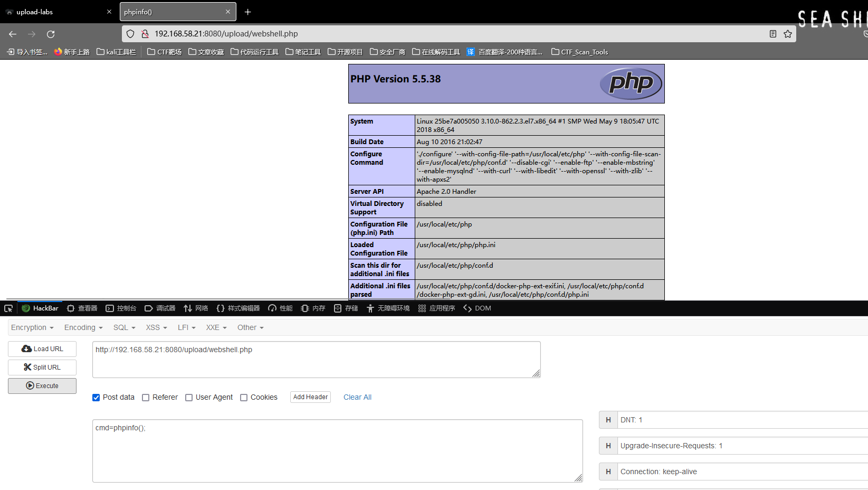Edit the DNT: 1 header field
The width and height of the screenshot is (868, 490).
743,420
